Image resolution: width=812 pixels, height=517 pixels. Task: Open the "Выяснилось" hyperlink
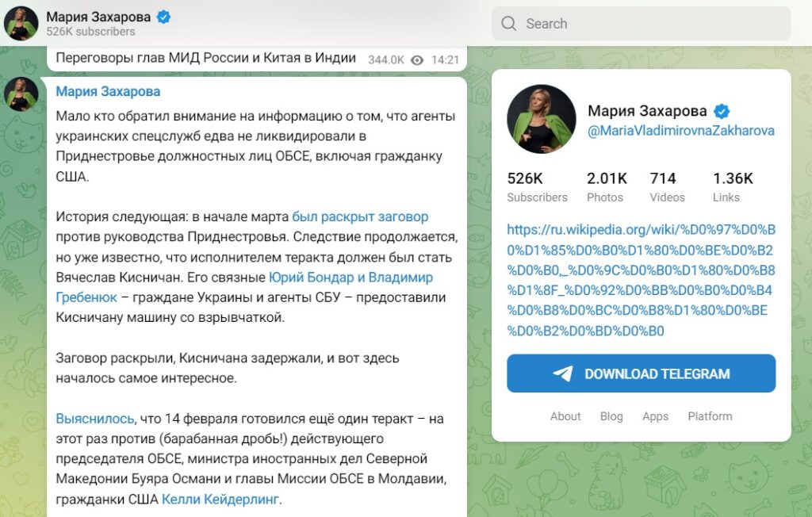(95, 418)
